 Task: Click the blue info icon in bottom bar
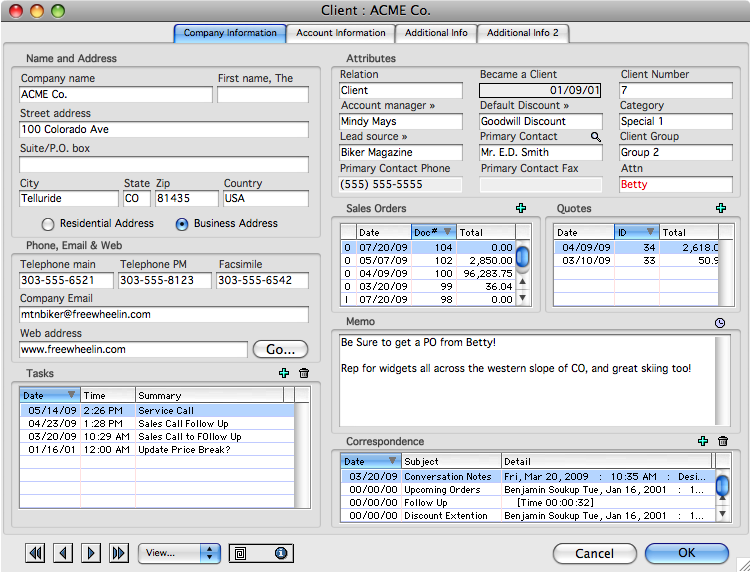[281, 553]
